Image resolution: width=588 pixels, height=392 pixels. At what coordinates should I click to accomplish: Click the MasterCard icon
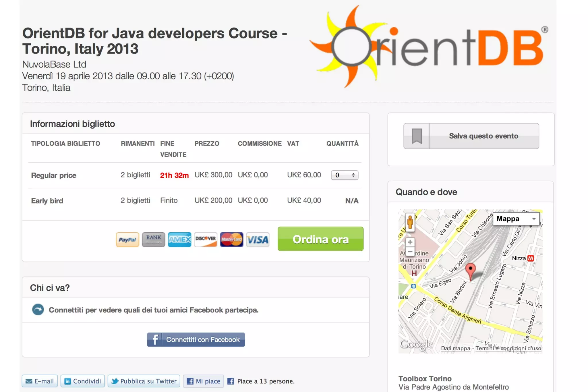click(231, 240)
